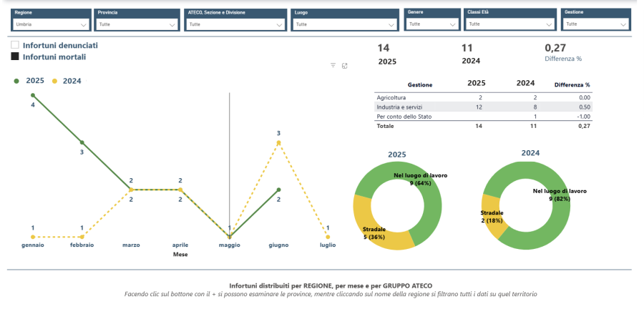This screenshot has height=309, width=644.
Task: Expand the Classi Età dropdown
Action: click(509, 24)
